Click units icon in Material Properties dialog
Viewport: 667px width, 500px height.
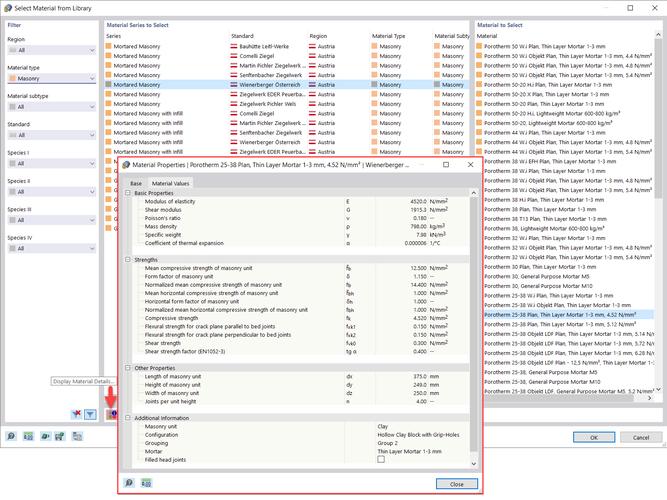(146, 483)
